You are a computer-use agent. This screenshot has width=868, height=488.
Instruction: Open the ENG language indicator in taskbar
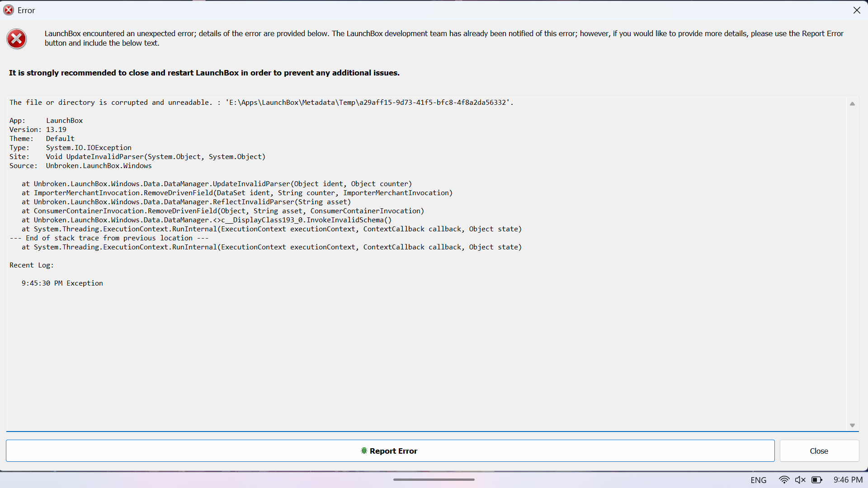[759, 480]
